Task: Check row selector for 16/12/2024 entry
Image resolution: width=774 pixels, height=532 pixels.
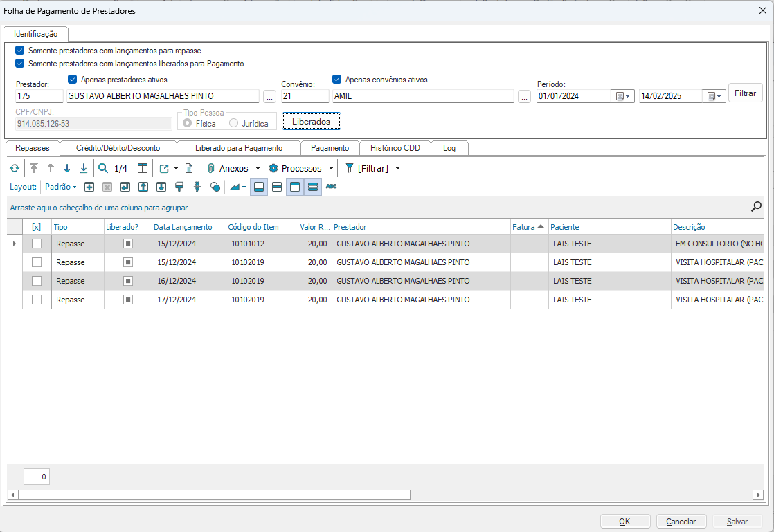Action: pos(37,281)
